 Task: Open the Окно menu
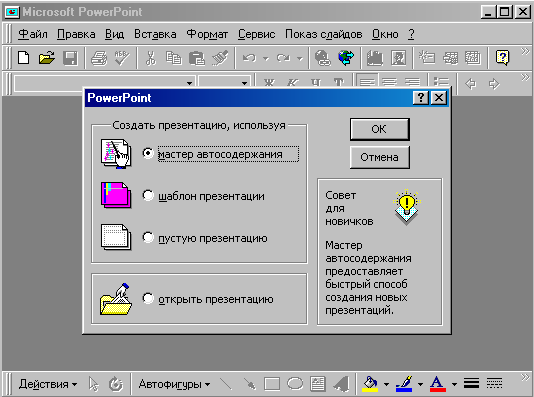click(x=385, y=34)
